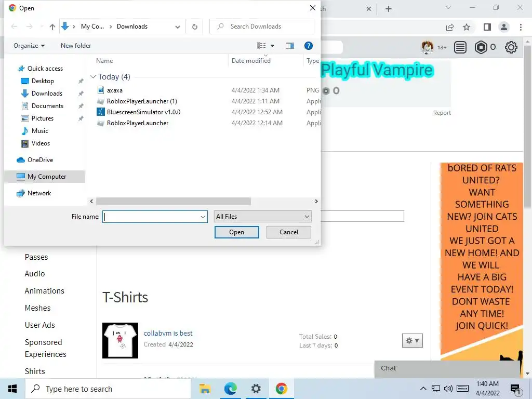Select the 4/4/2022 12:14 AM RobloxPlayerLauncher file

coord(137,123)
